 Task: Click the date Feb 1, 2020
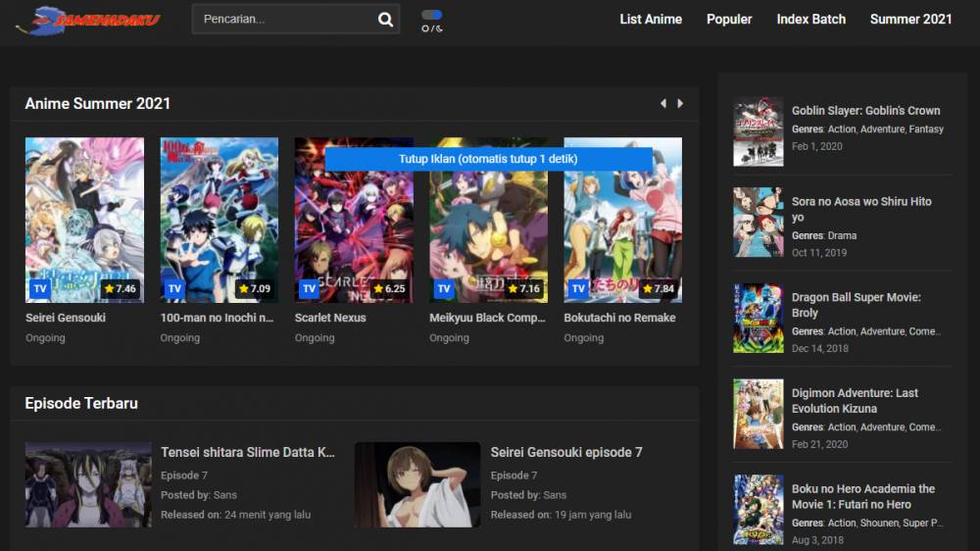point(817,146)
